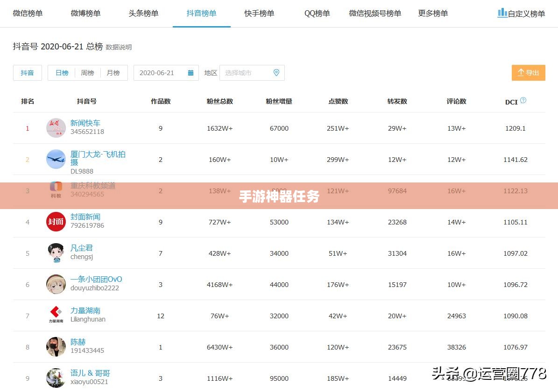
Task: Click account ID douyuzhibo2222
Action: [95, 288]
